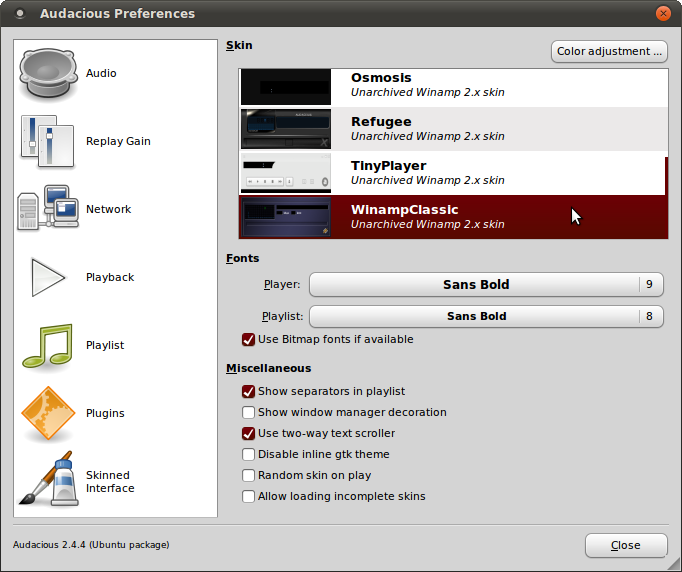Enable Random skin on play

248,475
